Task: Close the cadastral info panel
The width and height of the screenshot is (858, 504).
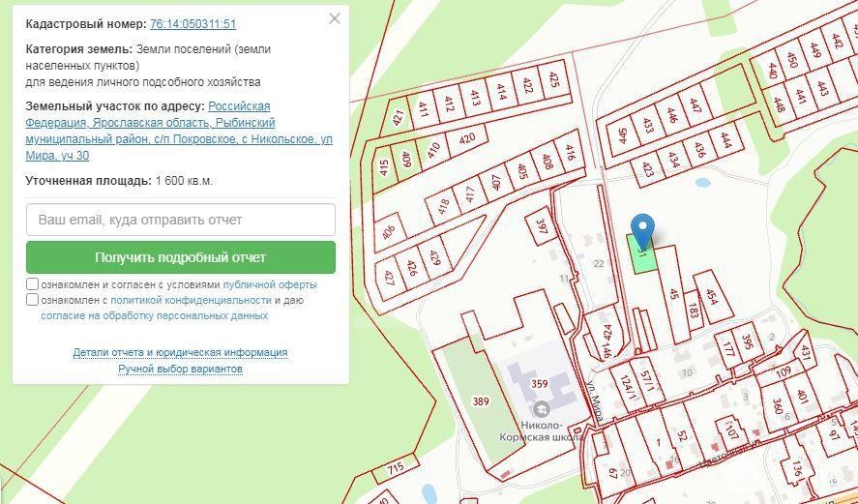Action: tap(335, 18)
